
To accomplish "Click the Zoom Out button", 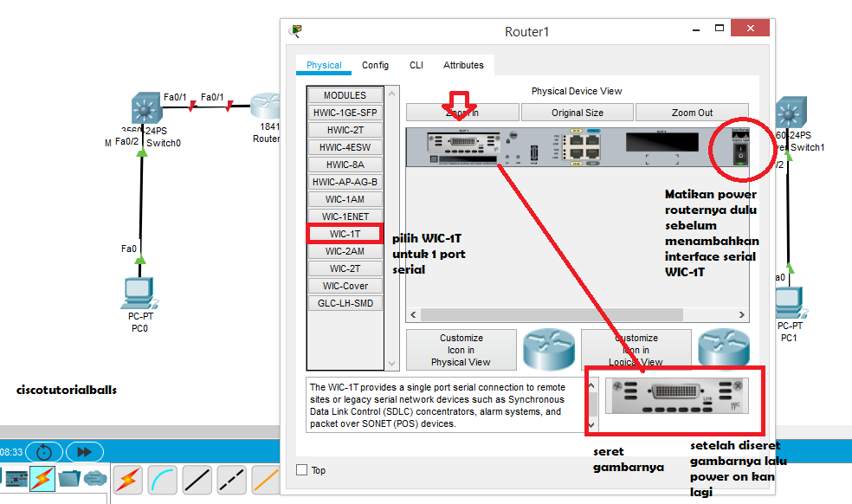I will coord(693,112).
